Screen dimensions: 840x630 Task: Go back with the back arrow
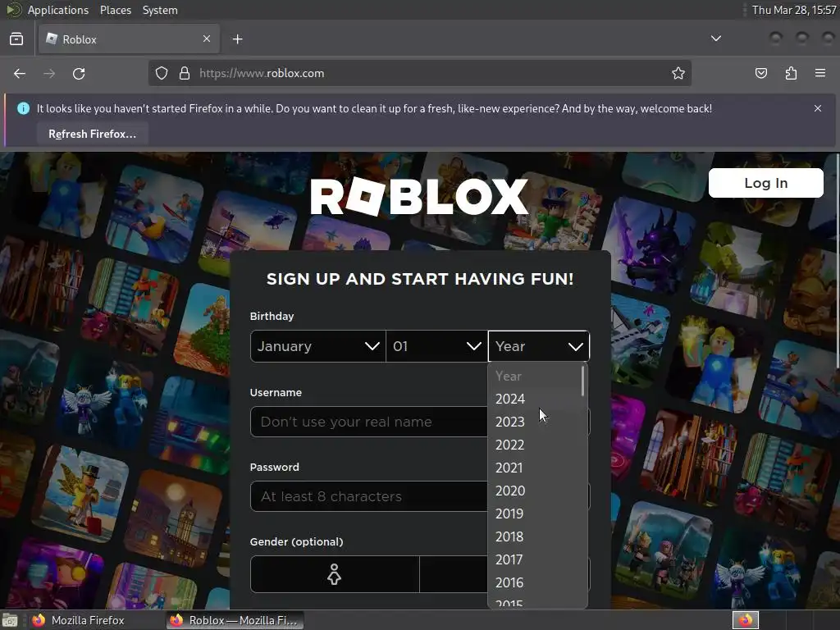[20, 73]
